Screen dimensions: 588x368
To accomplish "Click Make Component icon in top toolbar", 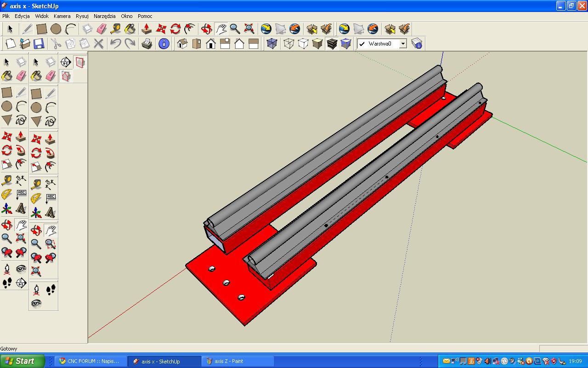I will pyautogui.click(x=87, y=29).
